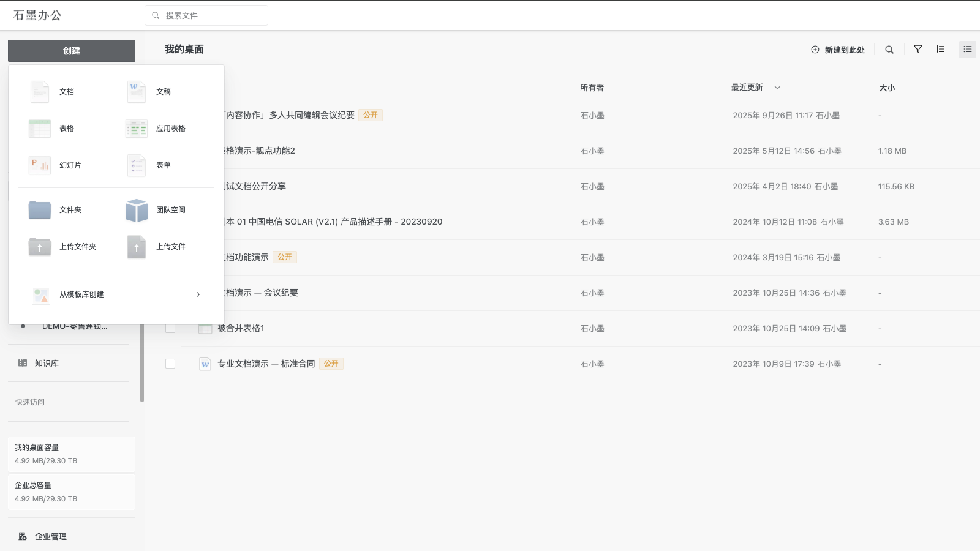Click the 所有者 column header
The image size is (980, 551).
point(592,88)
